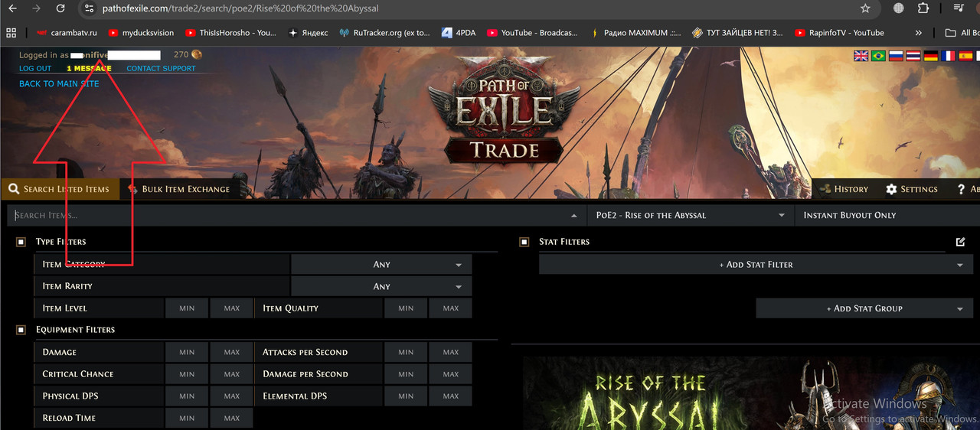Click the Contact Support link

coord(161,68)
